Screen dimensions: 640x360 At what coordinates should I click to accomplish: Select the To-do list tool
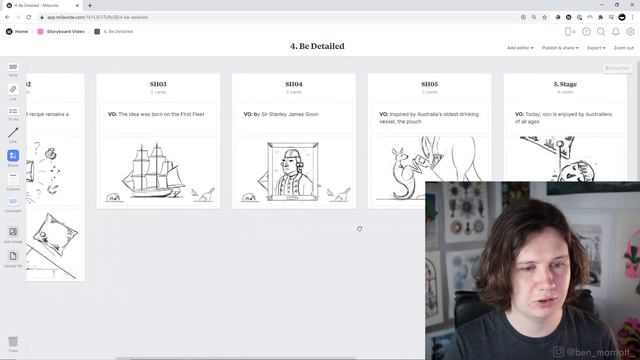click(x=13, y=113)
